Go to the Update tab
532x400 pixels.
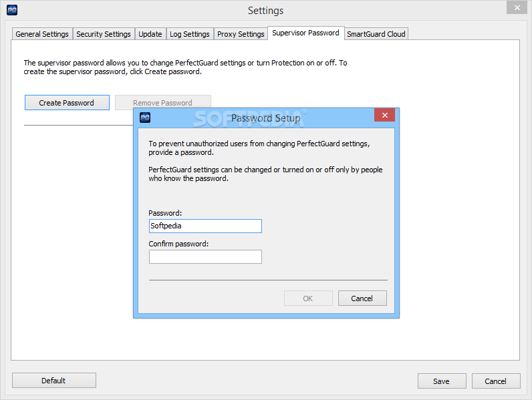(150, 34)
